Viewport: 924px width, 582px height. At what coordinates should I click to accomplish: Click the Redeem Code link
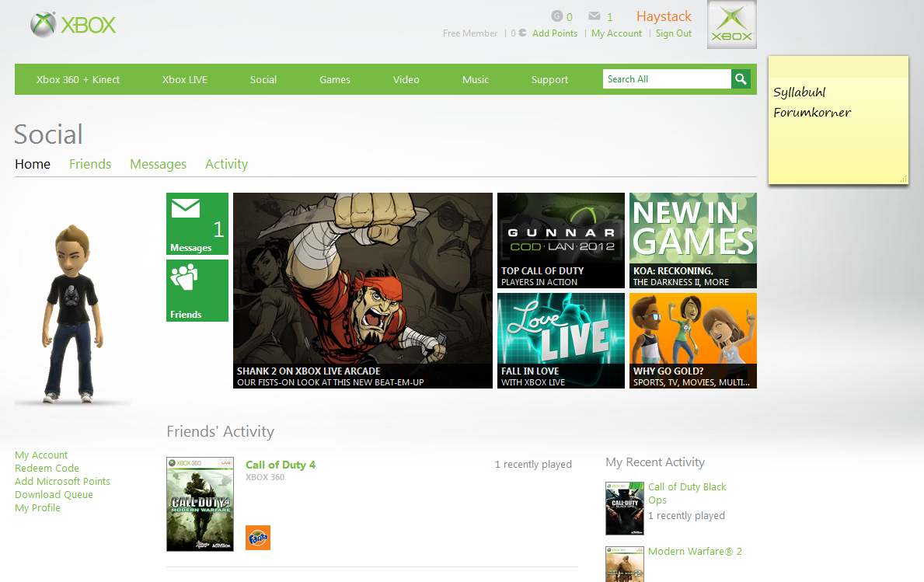tap(47, 469)
